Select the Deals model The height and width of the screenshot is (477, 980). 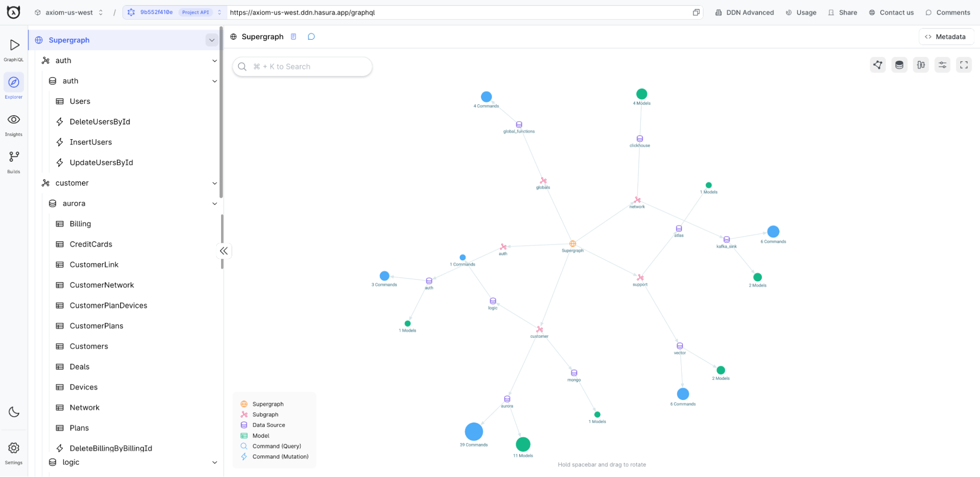click(x=79, y=367)
